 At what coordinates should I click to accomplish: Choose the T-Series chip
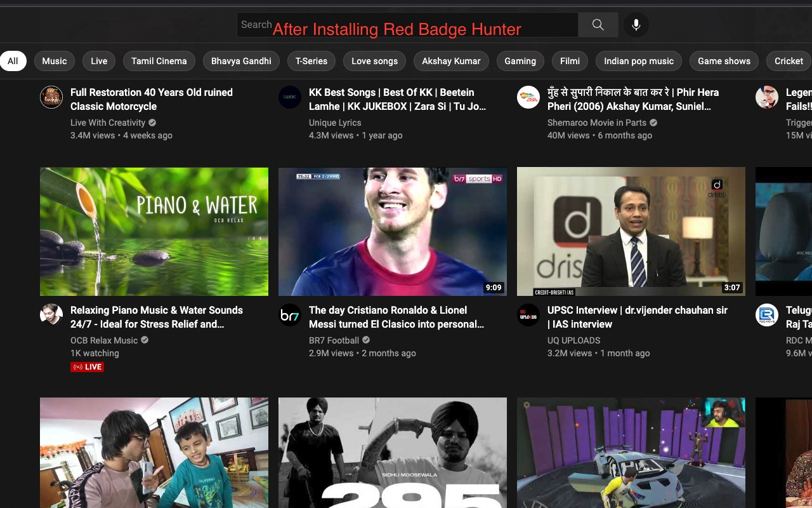pos(311,61)
